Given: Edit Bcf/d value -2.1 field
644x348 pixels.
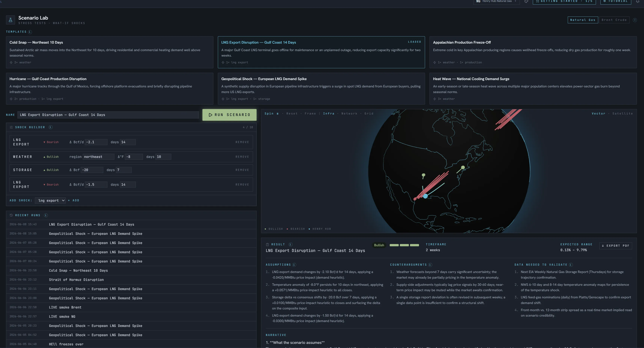Looking at the screenshot, I should 96,142.
